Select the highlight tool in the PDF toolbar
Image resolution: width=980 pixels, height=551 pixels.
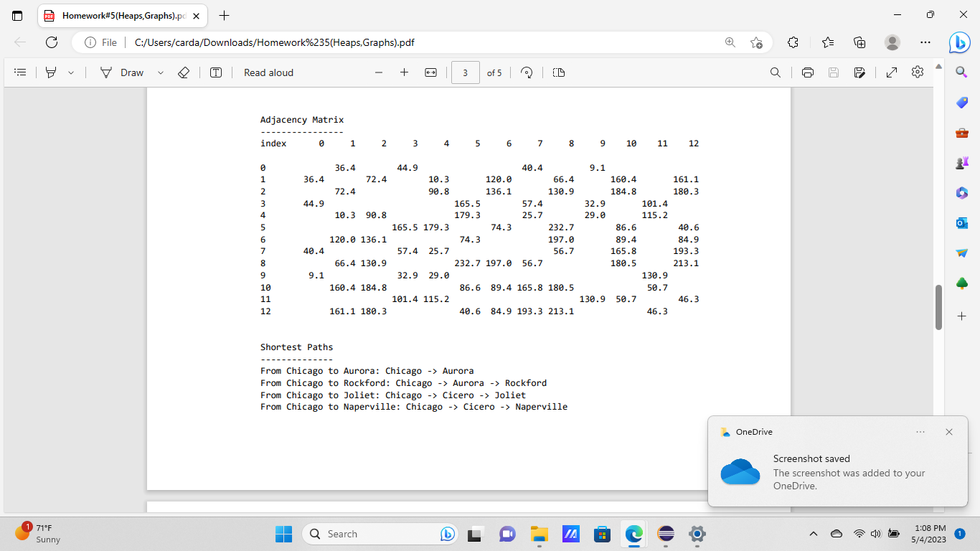tap(50, 72)
